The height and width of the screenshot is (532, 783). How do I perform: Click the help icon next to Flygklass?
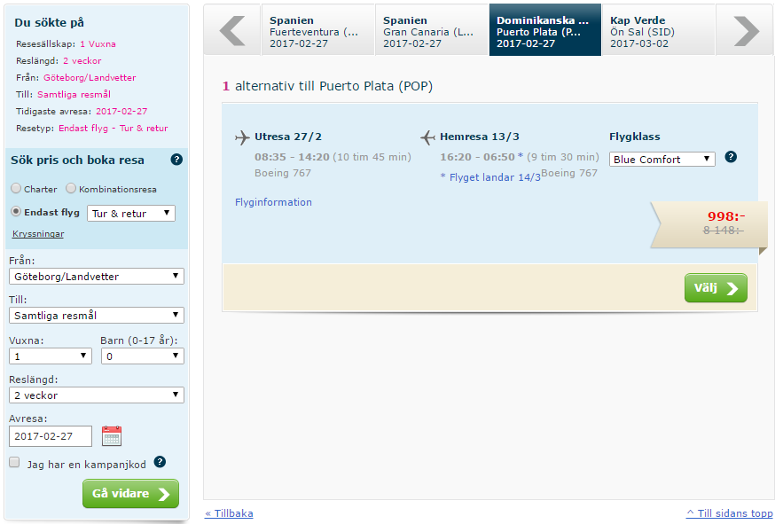(731, 157)
